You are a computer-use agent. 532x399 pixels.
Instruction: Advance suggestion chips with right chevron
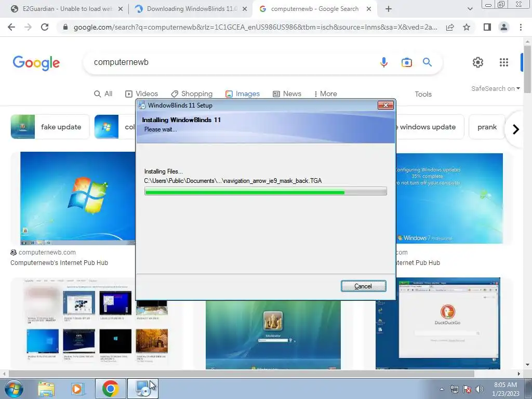coord(516,129)
